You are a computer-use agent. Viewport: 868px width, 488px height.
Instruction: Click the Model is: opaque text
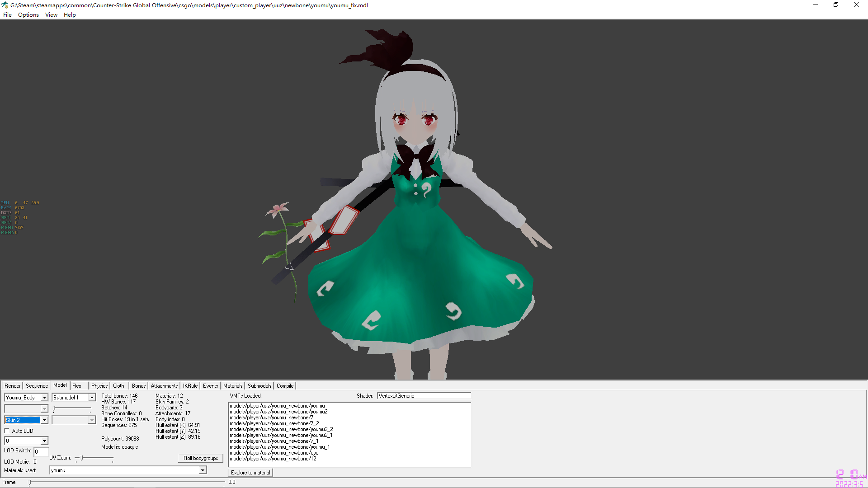click(x=120, y=447)
